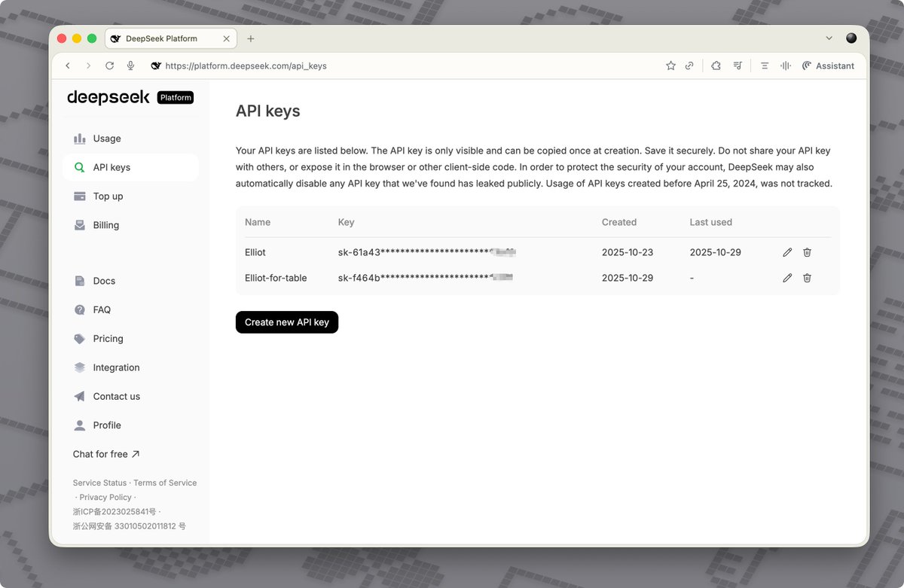Bookmark the page with the star icon
Viewport: 904px width, 588px height.
(x=670, y=66)
